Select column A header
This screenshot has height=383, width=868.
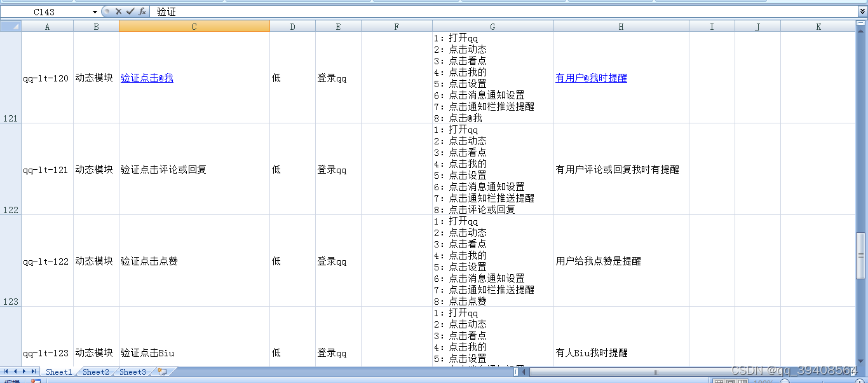pos(48,26)
